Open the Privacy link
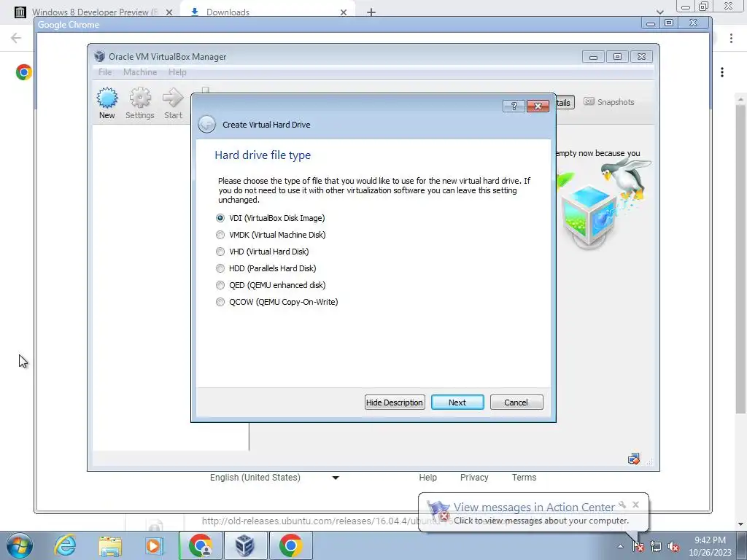Screen dimensions: 747x560 [x=474, y=478]
